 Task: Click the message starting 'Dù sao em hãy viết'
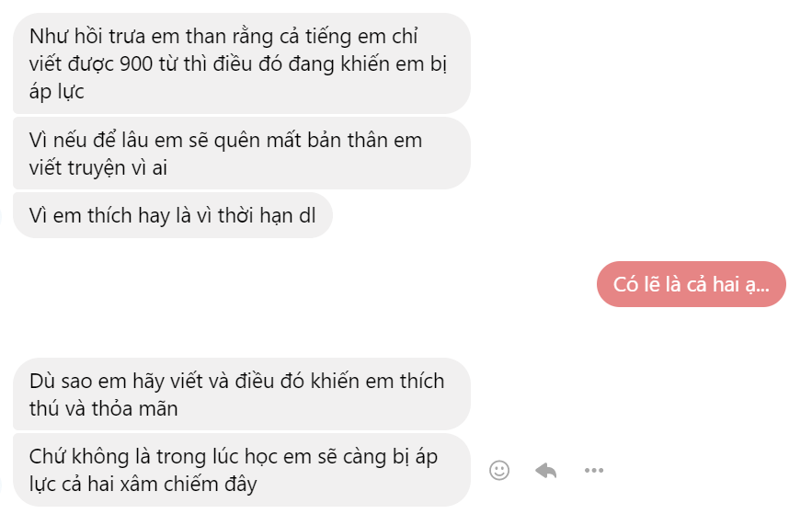(x=241, y=394)
